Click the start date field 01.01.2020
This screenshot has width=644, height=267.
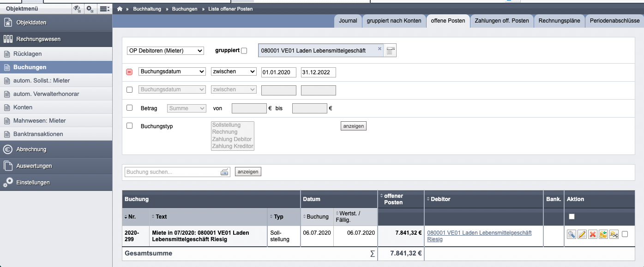[x=278, y=72]
